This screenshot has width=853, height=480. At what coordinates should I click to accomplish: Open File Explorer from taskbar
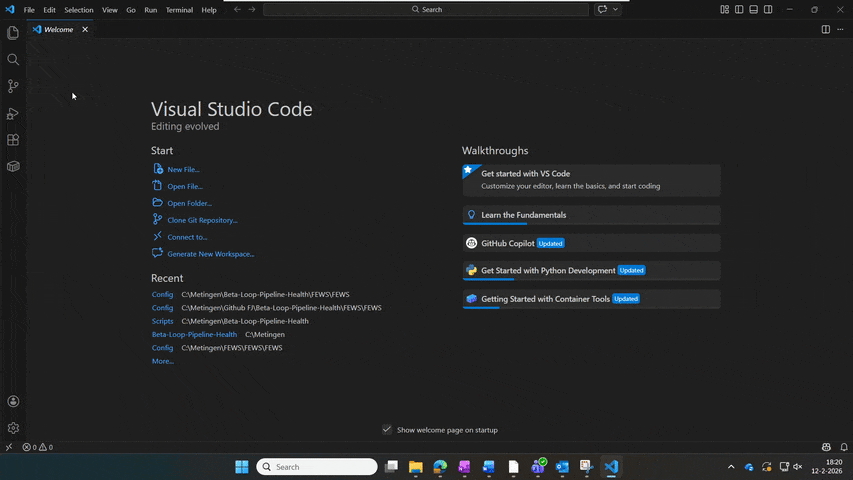click(x=416, y=466)
